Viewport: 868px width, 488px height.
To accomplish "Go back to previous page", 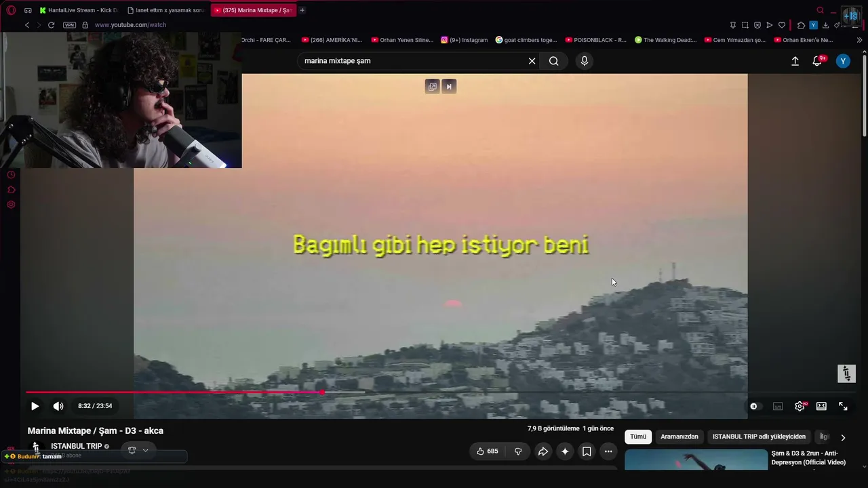I will (x=27, y=25).
